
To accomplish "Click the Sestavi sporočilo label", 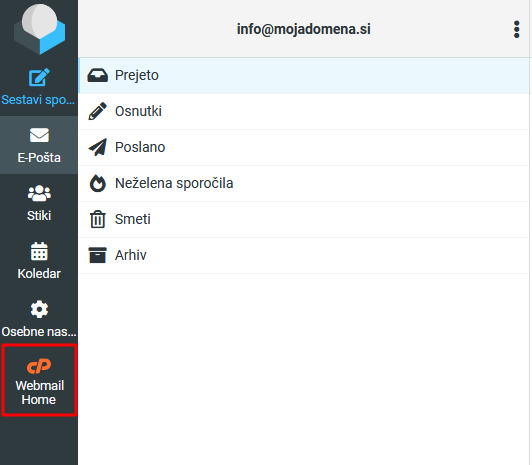I will [x=38, y=100].
